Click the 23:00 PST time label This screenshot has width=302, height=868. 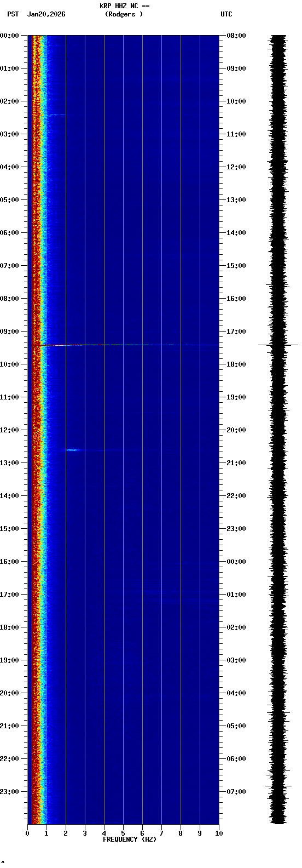pyautogui.click(x=9, y=792)
